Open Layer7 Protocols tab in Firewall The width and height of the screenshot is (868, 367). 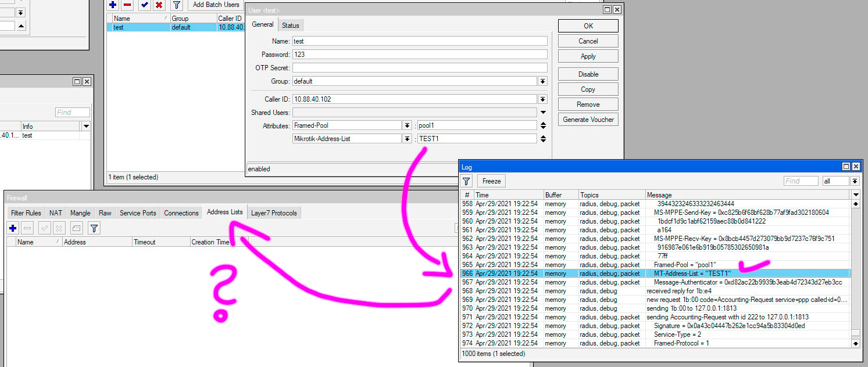coord(274,213)
